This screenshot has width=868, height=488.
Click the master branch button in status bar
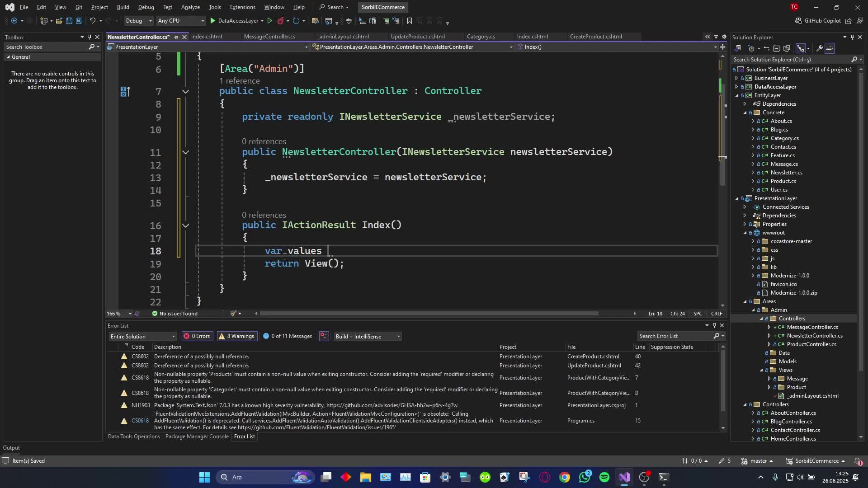(x=758, y=461)
